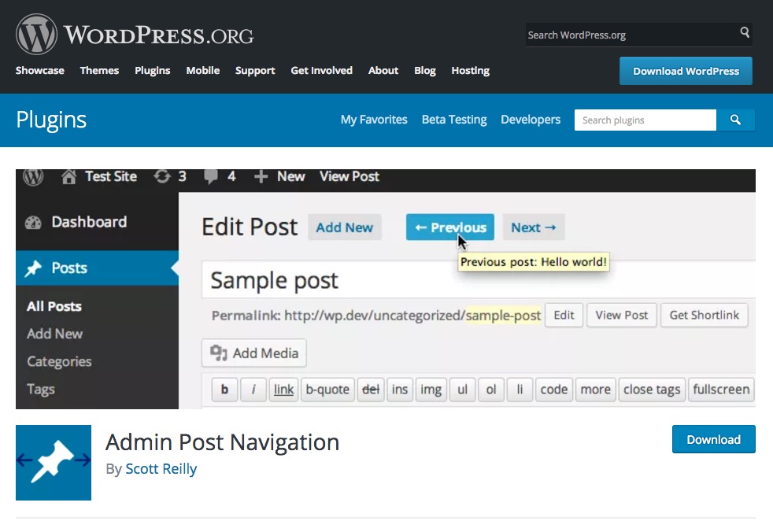Viewport: 773px width, 532px height.
Task: Open the Themes menu item
Action: point(99,70)
